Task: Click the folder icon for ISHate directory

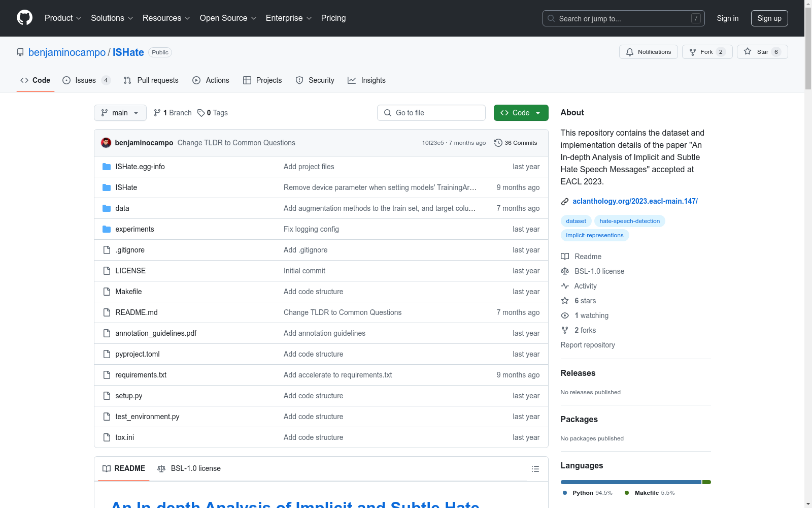Action: (x=107, y=187)
